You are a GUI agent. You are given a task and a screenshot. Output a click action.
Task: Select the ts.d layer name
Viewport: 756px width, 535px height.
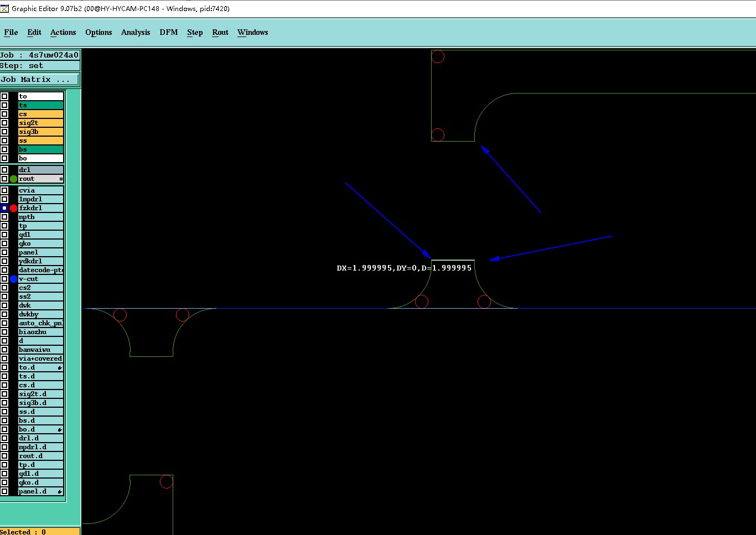click(41, 376)
